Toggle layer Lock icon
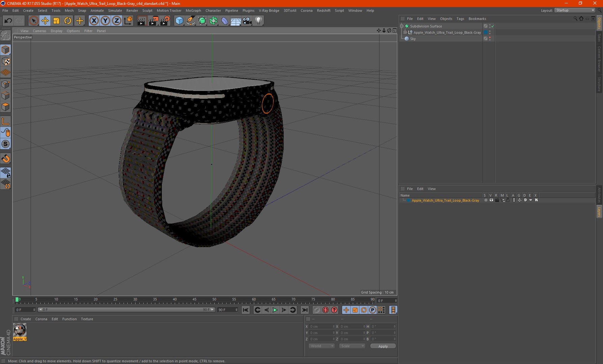 (508, 200)
